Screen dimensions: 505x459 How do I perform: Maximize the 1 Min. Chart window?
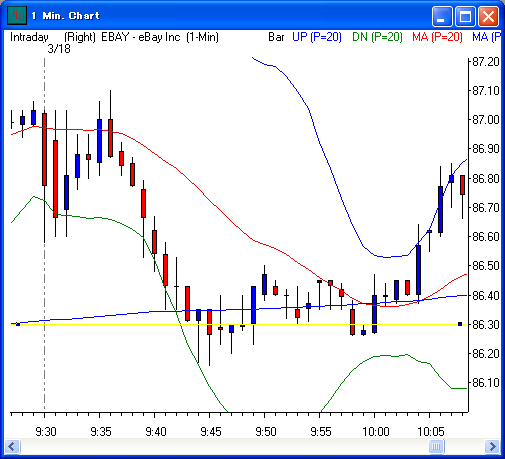click(x=465, y=16)
